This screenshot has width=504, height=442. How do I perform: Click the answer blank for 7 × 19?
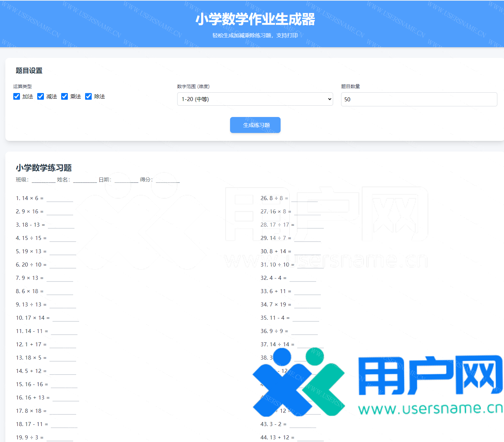tap(307, 305)
